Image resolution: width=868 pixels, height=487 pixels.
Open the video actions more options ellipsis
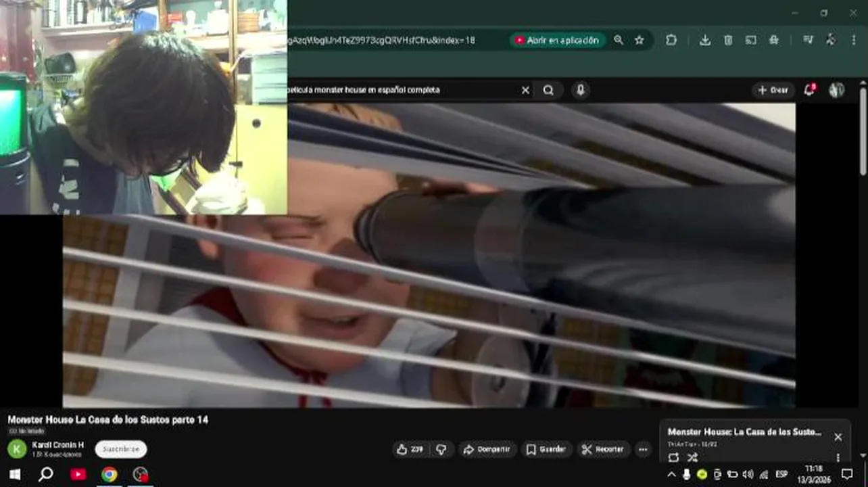tap(642, 449)
